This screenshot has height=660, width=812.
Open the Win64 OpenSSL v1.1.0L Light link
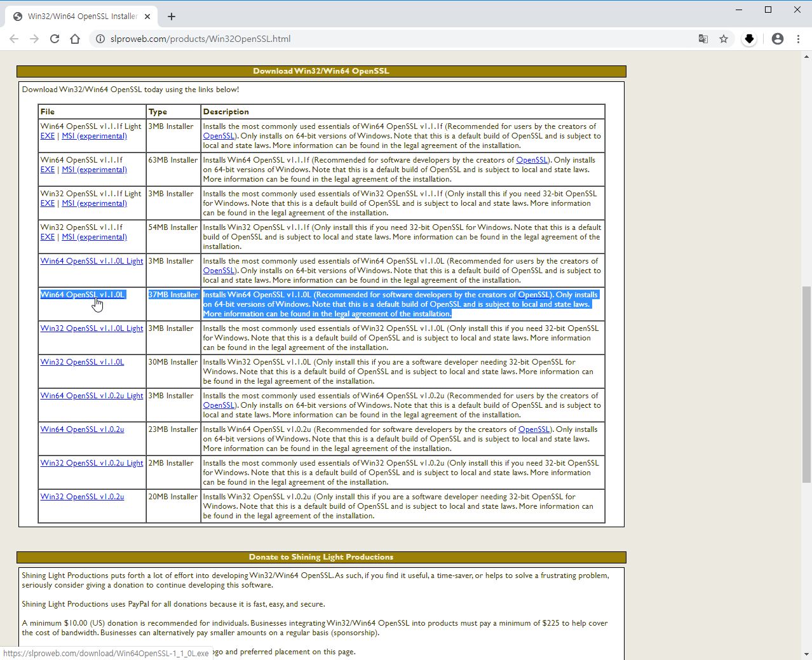point(92,261)
